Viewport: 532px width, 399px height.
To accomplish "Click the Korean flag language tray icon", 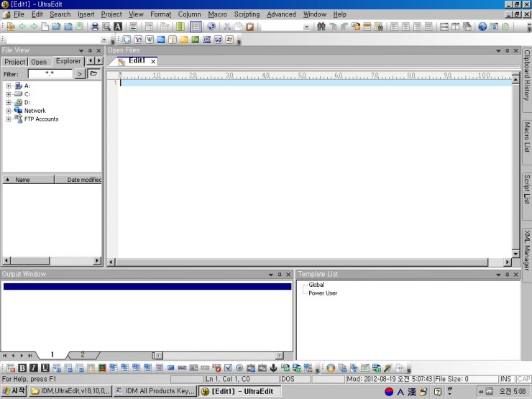I will 389,392.
